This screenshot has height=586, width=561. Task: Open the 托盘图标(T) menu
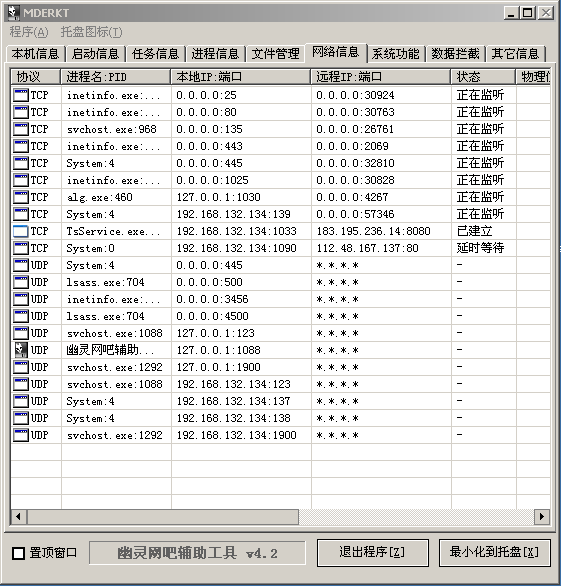(91, 32)
